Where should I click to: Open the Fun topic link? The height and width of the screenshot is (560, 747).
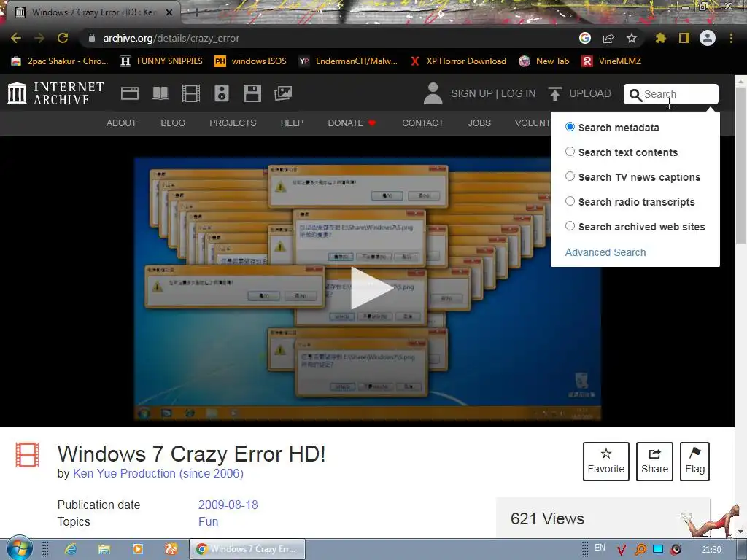(x=208, y=522)
